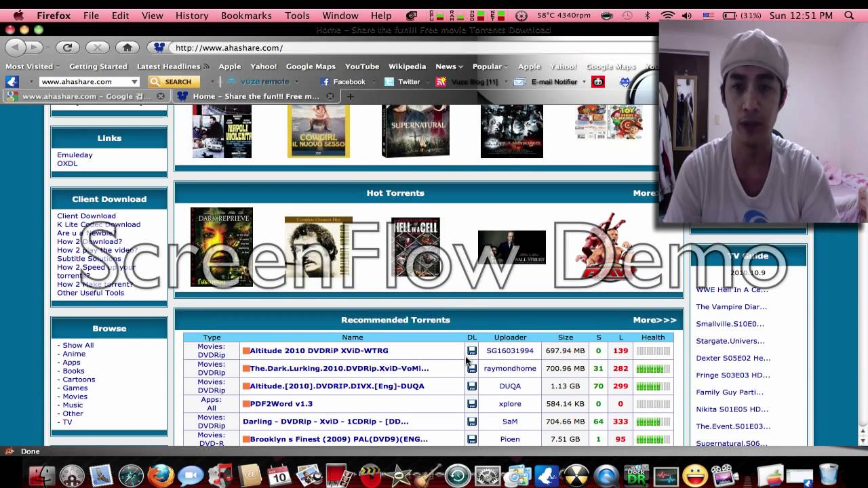Screen dimensions: 868x488
Task: Click the Home toolbar button
Action: point(127,47)
